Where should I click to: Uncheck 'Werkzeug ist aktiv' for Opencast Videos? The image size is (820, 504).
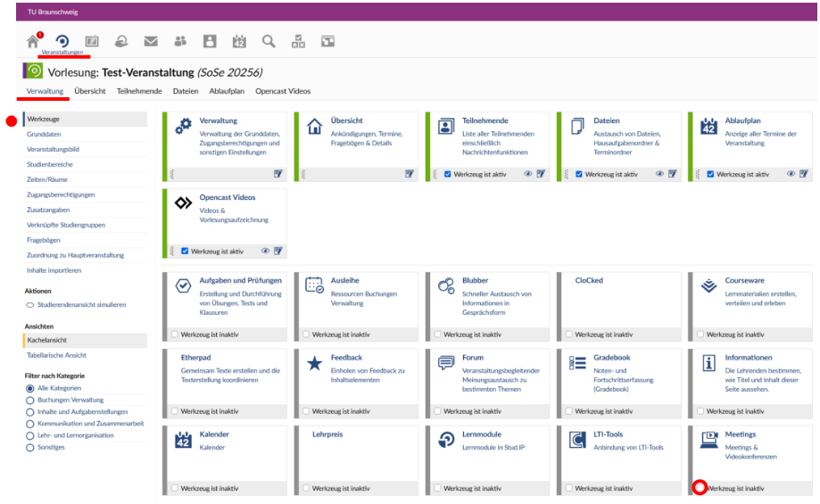pyautogui.click(x=185, y=251)
